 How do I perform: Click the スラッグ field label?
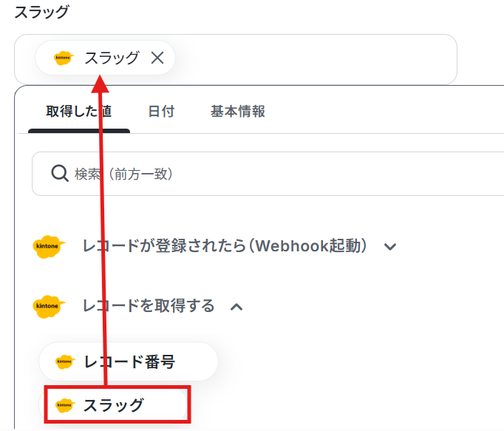[x=41, y=13]
